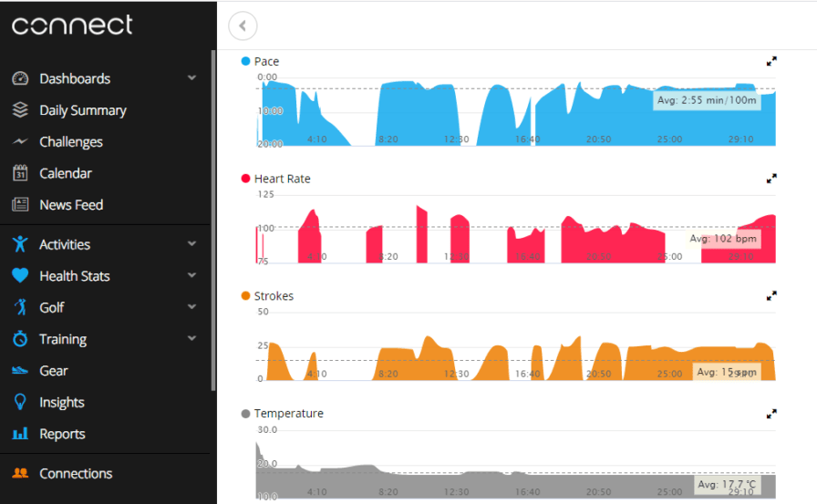Screen dimensions: 817x504
Task: Expand the Pace chart to fullscreen
Action: [x=771, y=61]
